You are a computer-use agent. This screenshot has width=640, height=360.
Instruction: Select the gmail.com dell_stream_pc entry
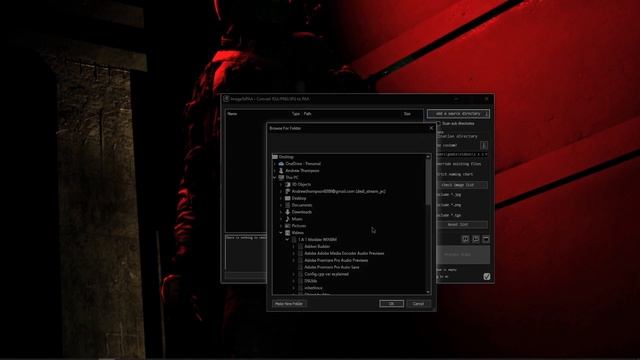click(338, 191)
